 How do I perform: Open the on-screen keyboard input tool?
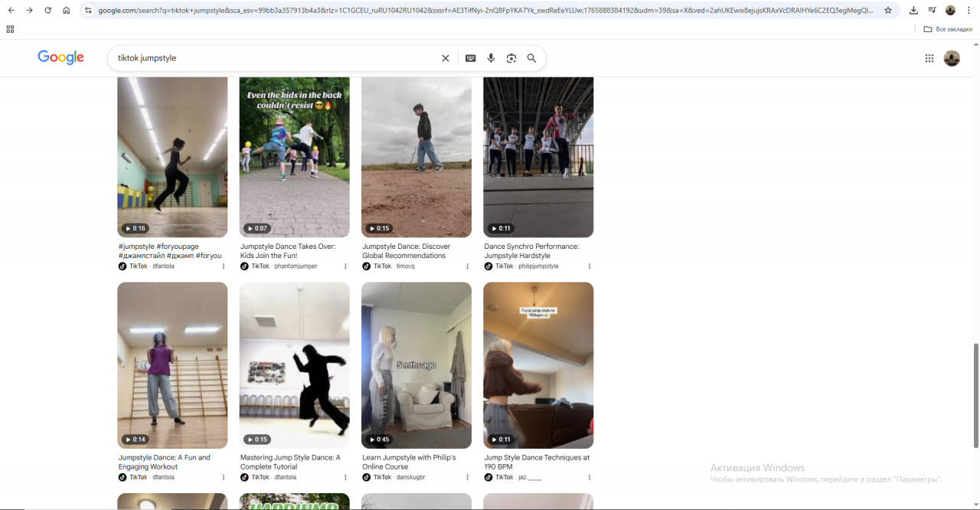[x=470, y=58]
